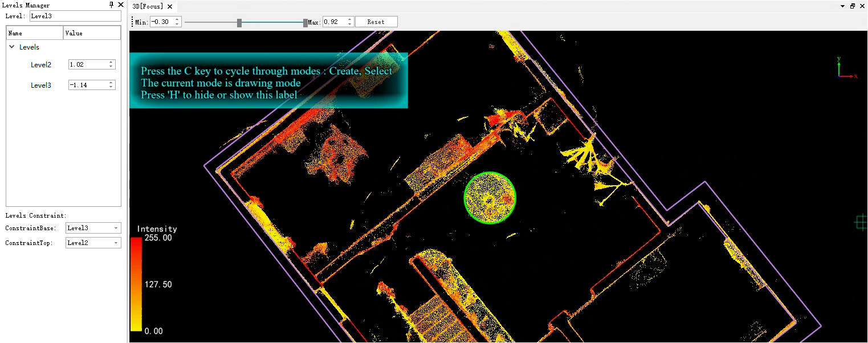The height and width of the screenshot is (343, 868).
Task: Open the viewport tab list dropdown arrow
Action: (843, 6)
